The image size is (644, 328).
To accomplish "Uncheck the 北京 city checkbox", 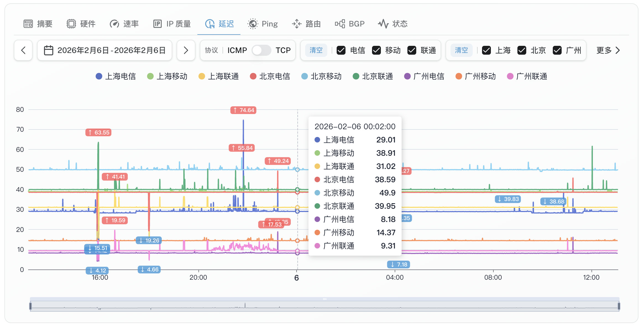I will [x=522, y=50].
